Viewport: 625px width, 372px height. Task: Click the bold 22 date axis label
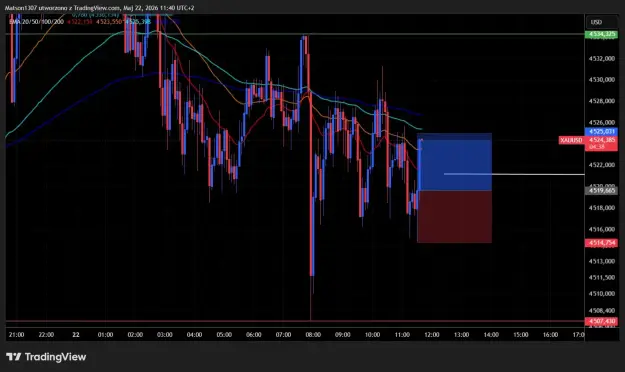(x=76, y=335)
